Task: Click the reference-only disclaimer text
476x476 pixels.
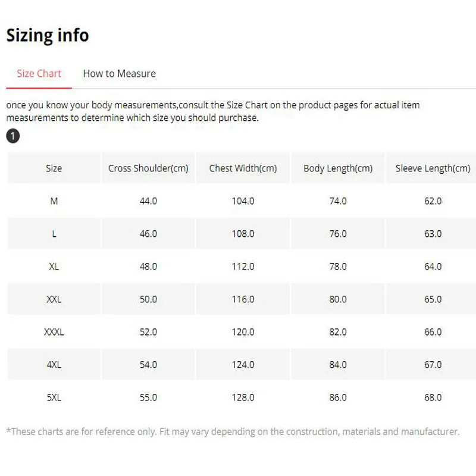Action: (x=233, y=431)
